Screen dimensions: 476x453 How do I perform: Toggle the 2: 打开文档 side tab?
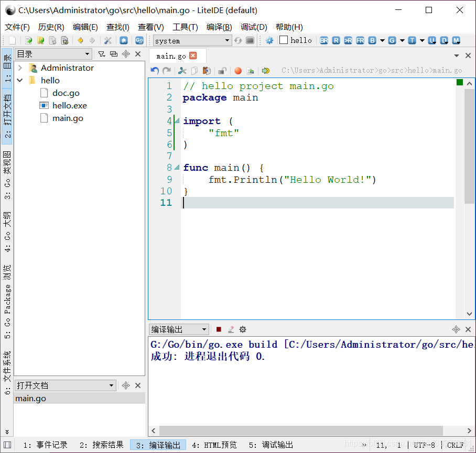[7, 117]
